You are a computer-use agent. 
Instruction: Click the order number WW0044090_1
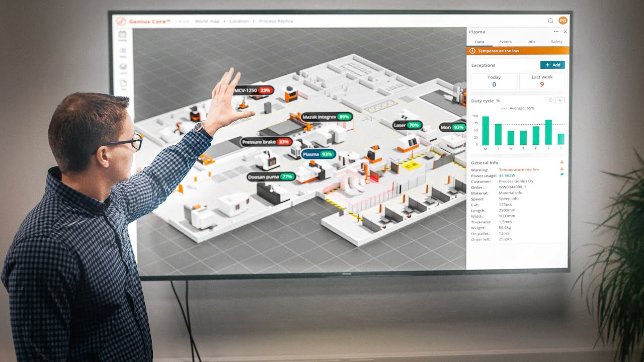click(512, 187)
